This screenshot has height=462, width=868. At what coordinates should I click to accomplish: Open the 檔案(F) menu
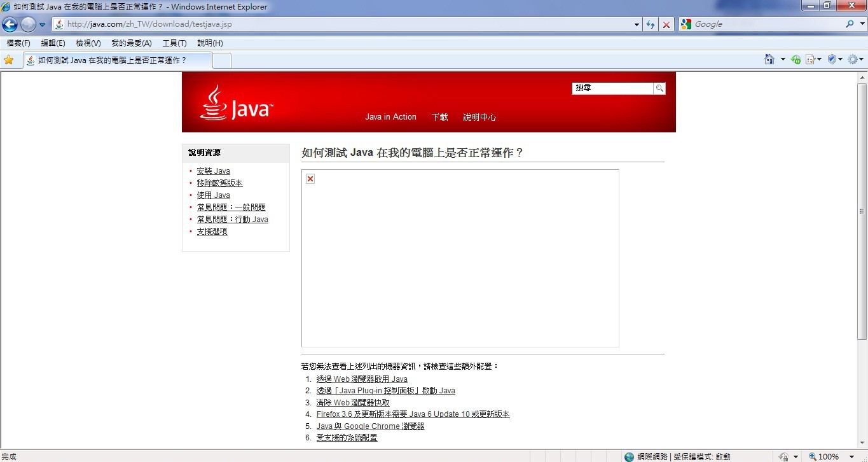pyautogui.click(x=18, y=43)
